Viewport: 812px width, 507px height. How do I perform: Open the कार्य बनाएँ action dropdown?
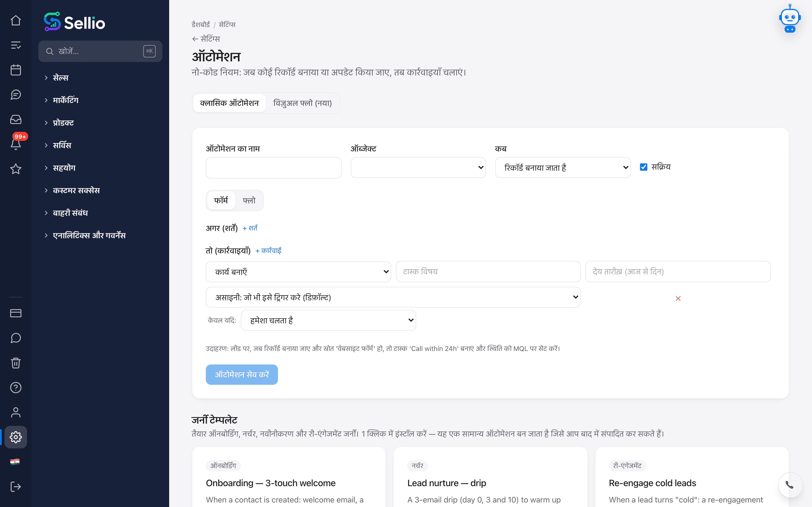(298, 272)
